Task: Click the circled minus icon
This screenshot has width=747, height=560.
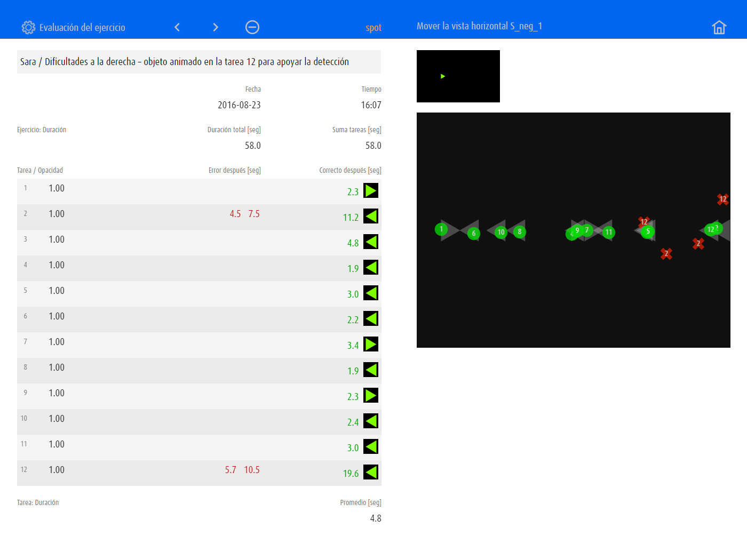Action: point(252,27)
